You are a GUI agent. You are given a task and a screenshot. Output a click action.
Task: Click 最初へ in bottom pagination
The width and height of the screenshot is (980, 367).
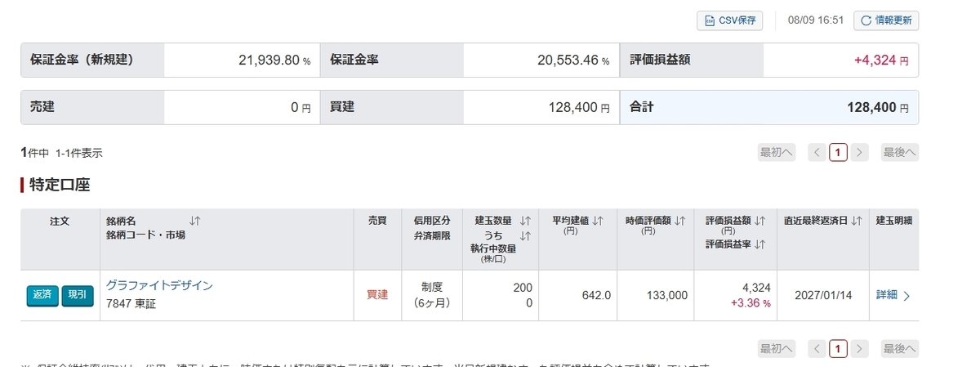click(777, 349)
